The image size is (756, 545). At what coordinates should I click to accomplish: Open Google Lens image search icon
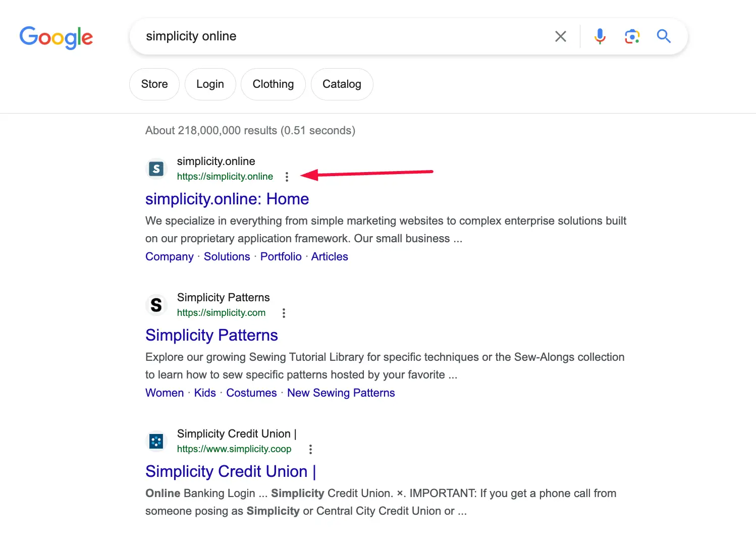[x=632, y=36]
